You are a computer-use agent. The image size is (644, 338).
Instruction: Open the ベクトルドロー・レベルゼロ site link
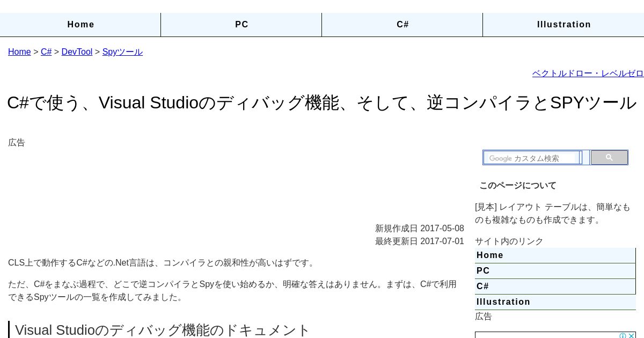point(588,74)
